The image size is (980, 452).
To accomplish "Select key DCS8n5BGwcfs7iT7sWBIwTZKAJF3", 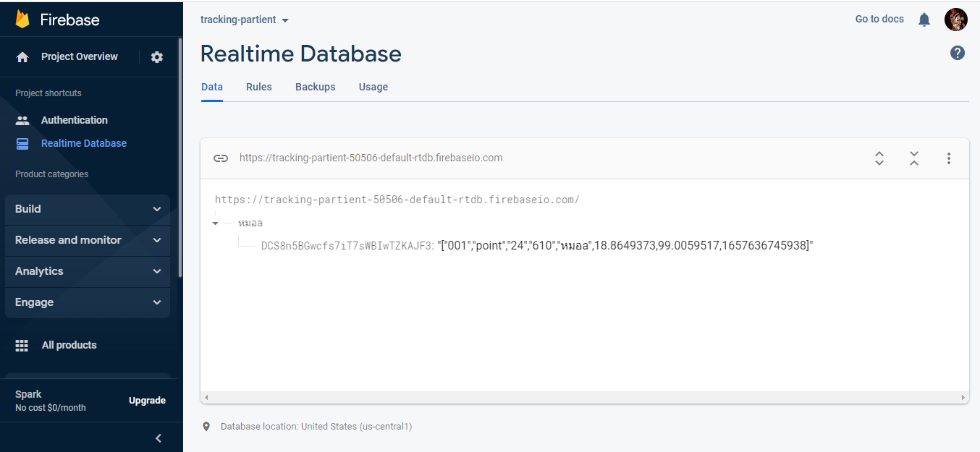I will 347,246.
